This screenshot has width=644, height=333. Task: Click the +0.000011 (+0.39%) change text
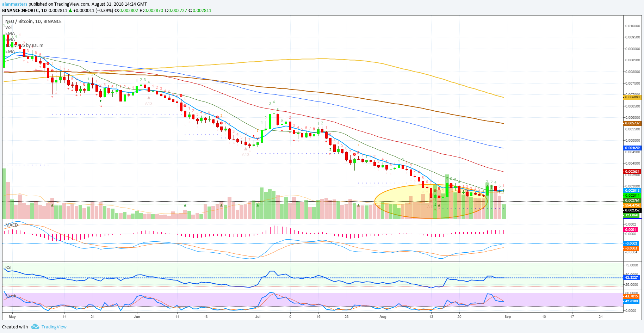click(93, 10)
